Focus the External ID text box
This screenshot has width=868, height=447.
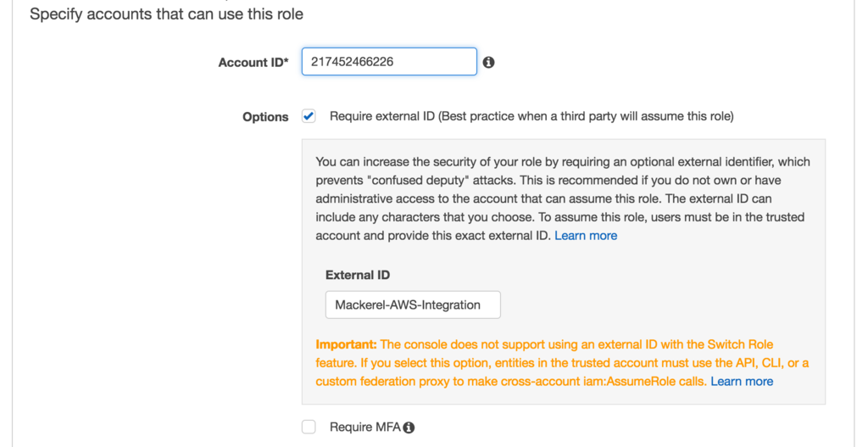(413, 305)
